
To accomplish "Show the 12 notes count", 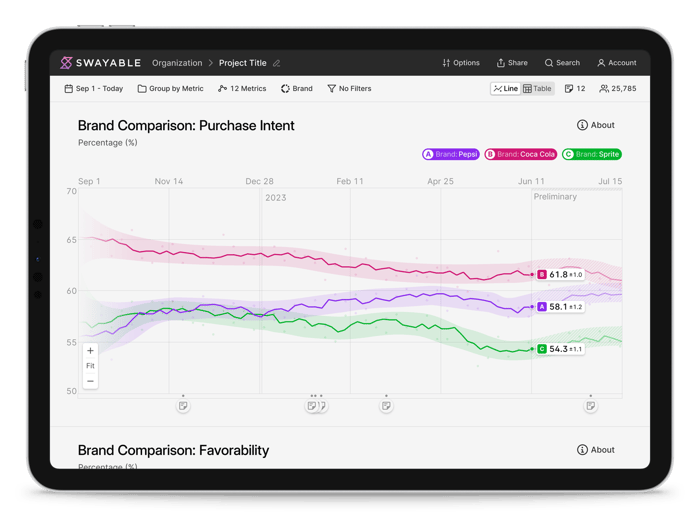I will click(x=575, y=88).
